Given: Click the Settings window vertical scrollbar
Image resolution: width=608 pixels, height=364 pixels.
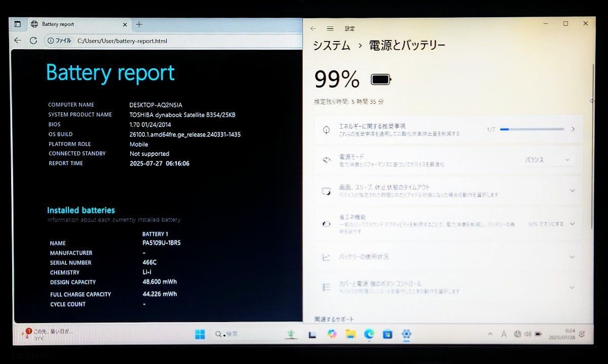Looking at the screenshot, I should [x=593, y=147].
